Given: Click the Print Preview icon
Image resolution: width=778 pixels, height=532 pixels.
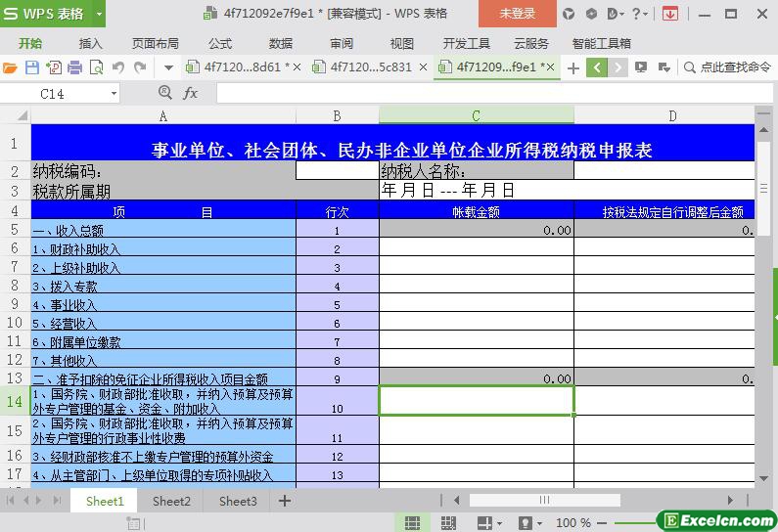Looking at the screenshot, I should point(96,67).
